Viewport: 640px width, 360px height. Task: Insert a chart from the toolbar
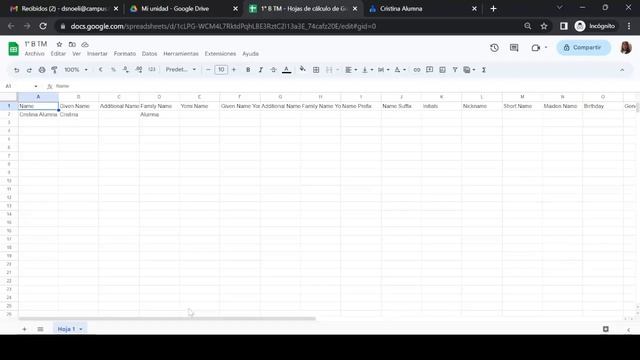pos(442,70)
